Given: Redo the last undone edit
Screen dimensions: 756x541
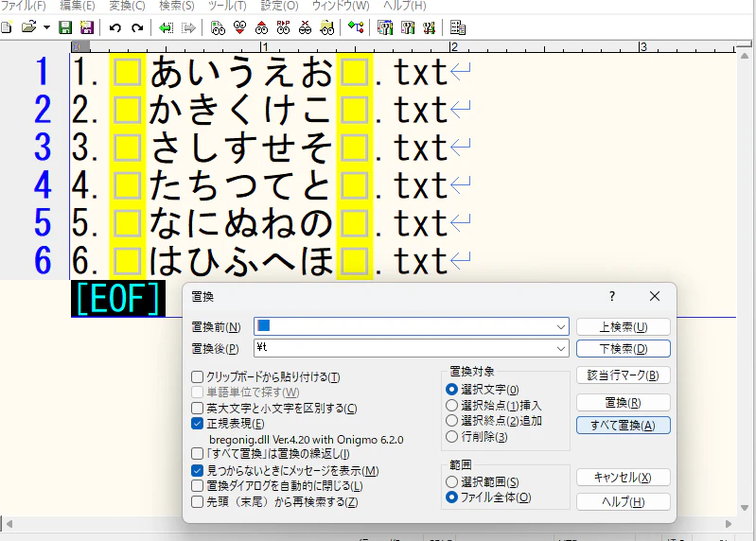Looking at the screenshot, I should (x=137, y=28).
